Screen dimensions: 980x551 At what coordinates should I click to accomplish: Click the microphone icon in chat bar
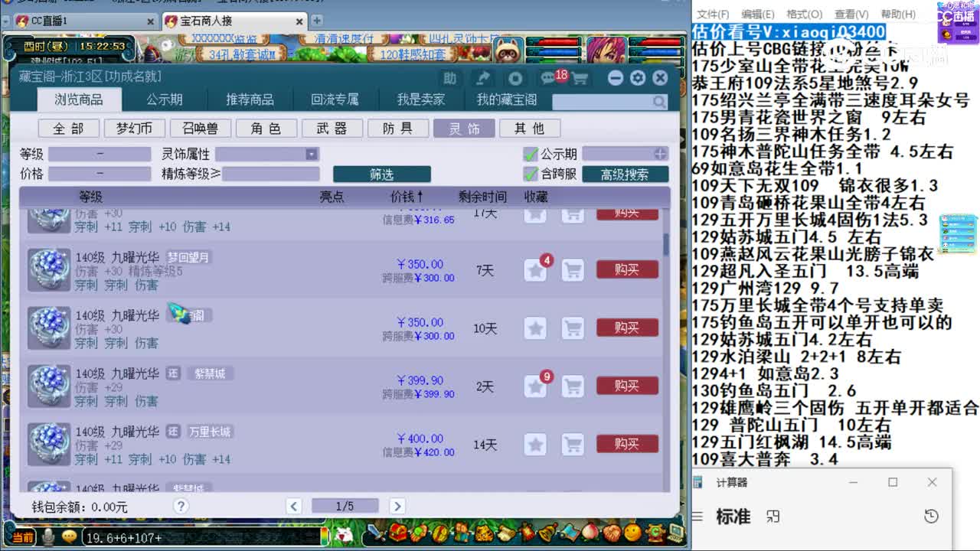point(49,537)
